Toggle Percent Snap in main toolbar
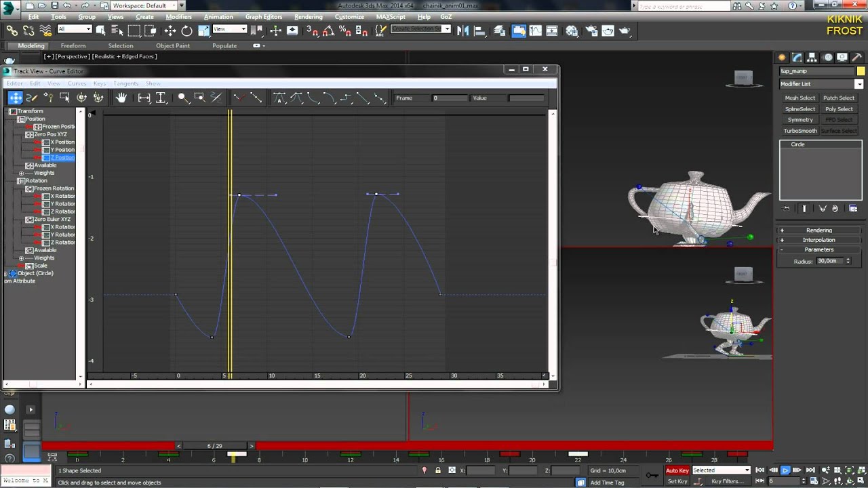Image resolution: width=868 pixels, height=488 pixels. point(344,30)
